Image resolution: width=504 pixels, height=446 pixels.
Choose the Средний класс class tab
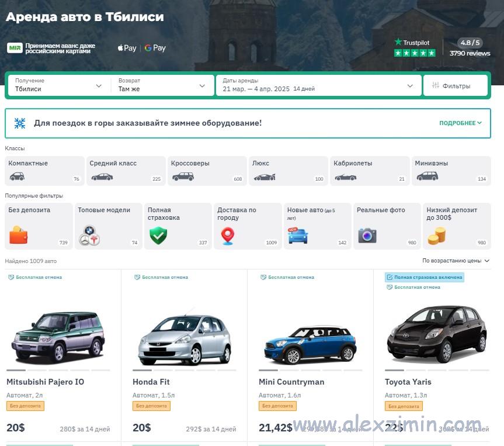[x=126, y=171]
